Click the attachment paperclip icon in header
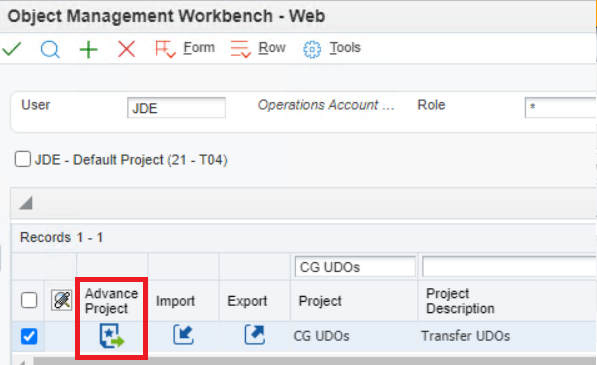Image resolution: width=597 pixels, height=365 pixels. click(x=61, y=300)
